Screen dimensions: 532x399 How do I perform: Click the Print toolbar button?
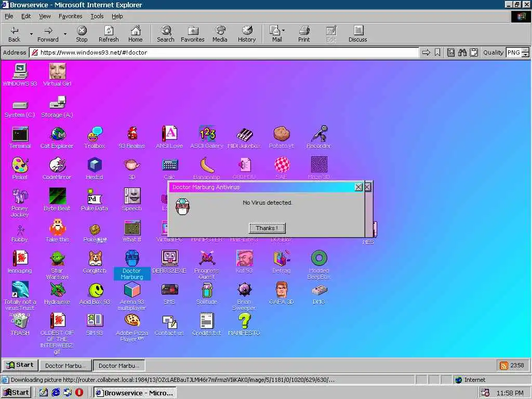[304, 34]
